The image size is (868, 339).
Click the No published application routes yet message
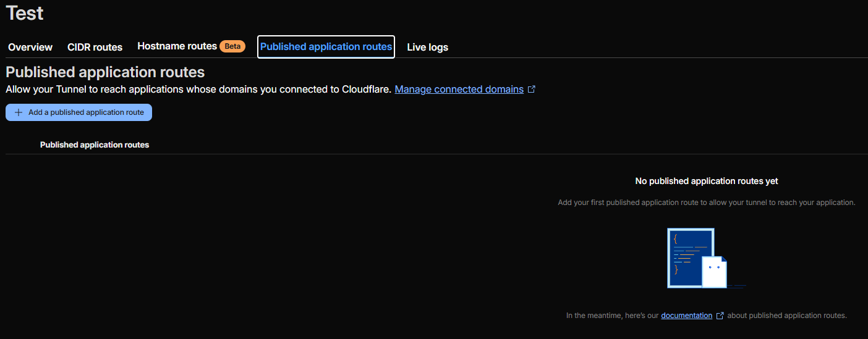point(707,181)
